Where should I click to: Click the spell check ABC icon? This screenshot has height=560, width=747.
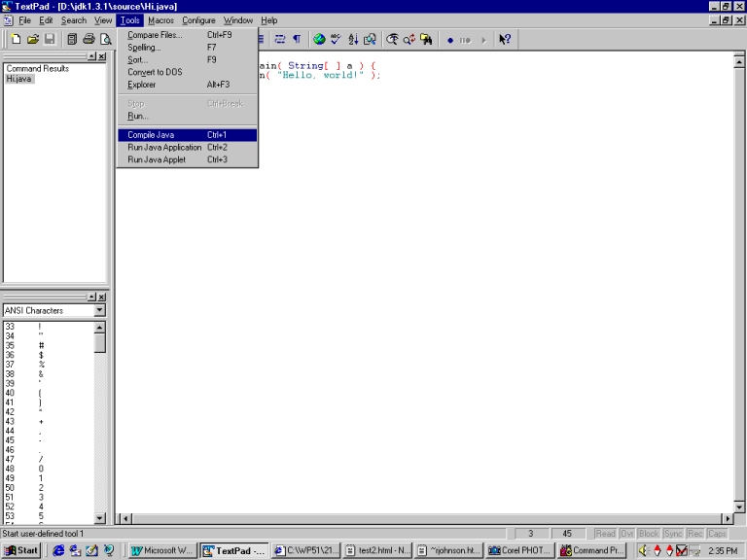point(336,40)
